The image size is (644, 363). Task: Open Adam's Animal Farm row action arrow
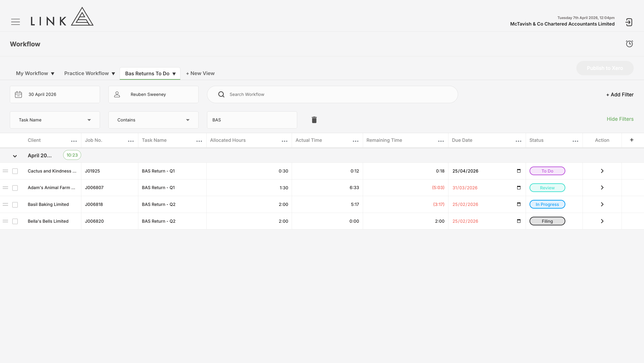pos(602,188)
